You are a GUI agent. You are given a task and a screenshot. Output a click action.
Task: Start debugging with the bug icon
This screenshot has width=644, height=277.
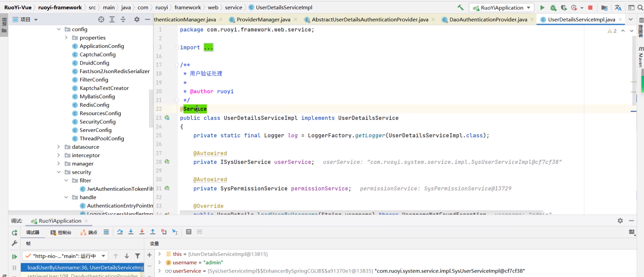[553, 8]
